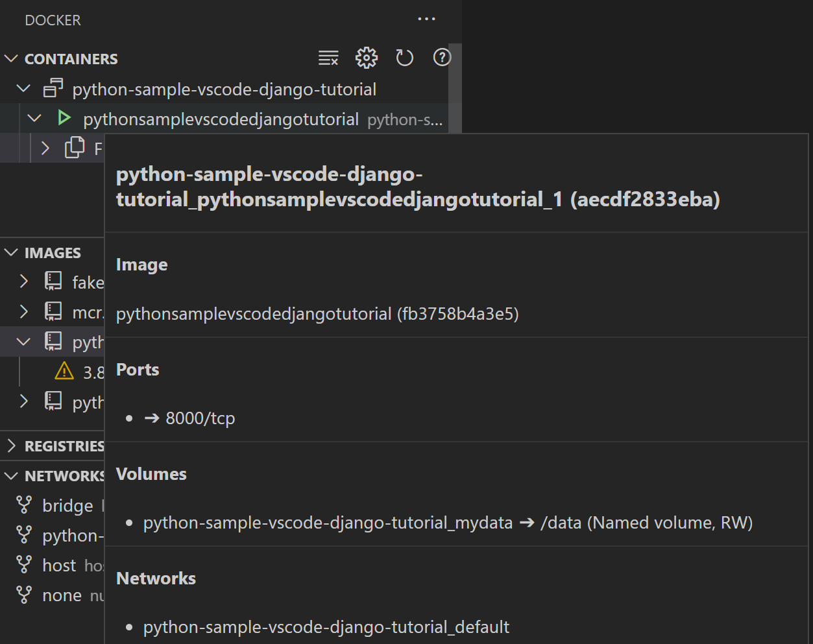Click the python network entry icon

23,535
